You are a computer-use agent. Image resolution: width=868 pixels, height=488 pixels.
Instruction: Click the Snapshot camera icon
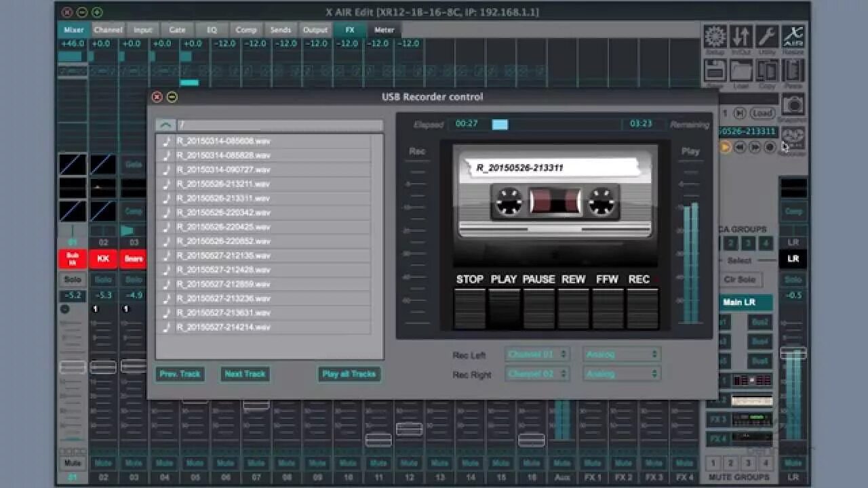click(x=793, y=104)
